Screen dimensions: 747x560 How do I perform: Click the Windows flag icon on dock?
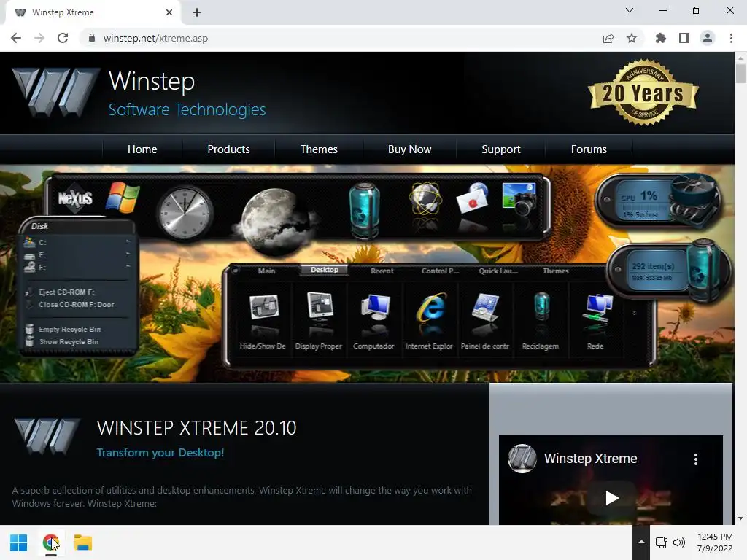(x=123, y=197)
